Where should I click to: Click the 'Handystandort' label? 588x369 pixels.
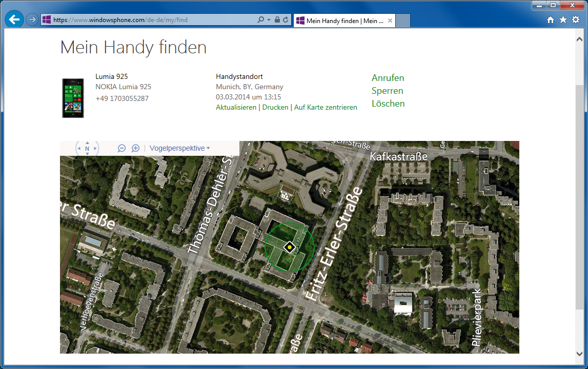click(x=239, y=76)
